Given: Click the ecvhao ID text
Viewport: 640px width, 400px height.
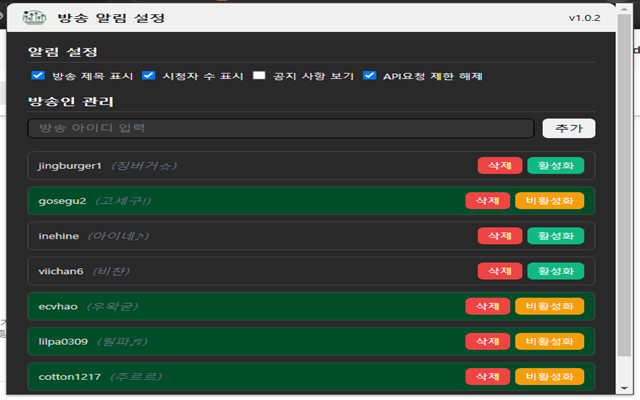Looking at the screenshot, I should pos(58,307).
